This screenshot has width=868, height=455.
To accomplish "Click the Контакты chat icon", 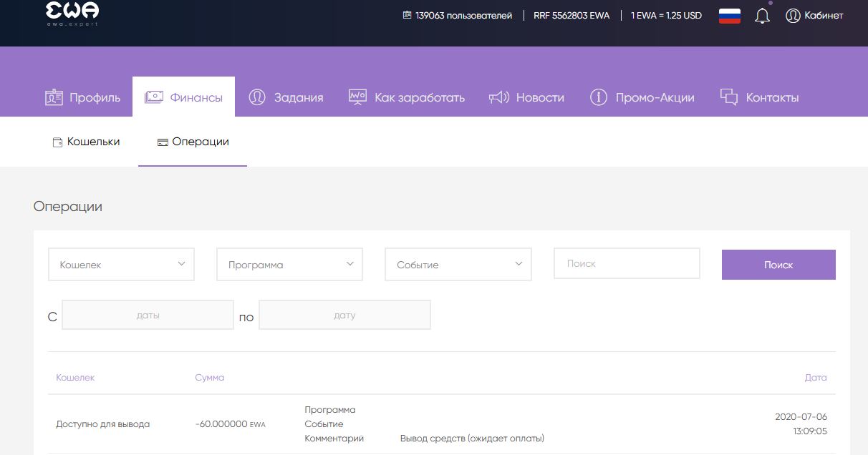I will coord(729,97).
